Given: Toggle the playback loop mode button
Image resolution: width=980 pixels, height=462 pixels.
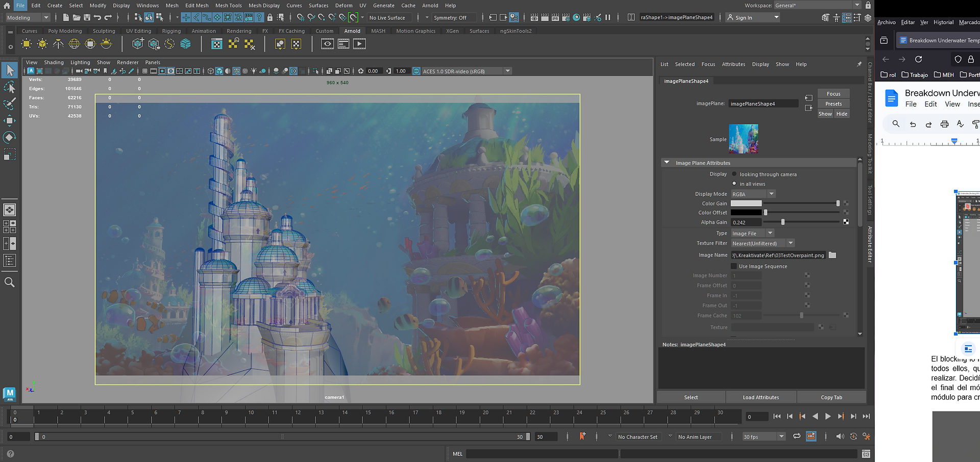Looking at the screenshot, I should 797,436.
